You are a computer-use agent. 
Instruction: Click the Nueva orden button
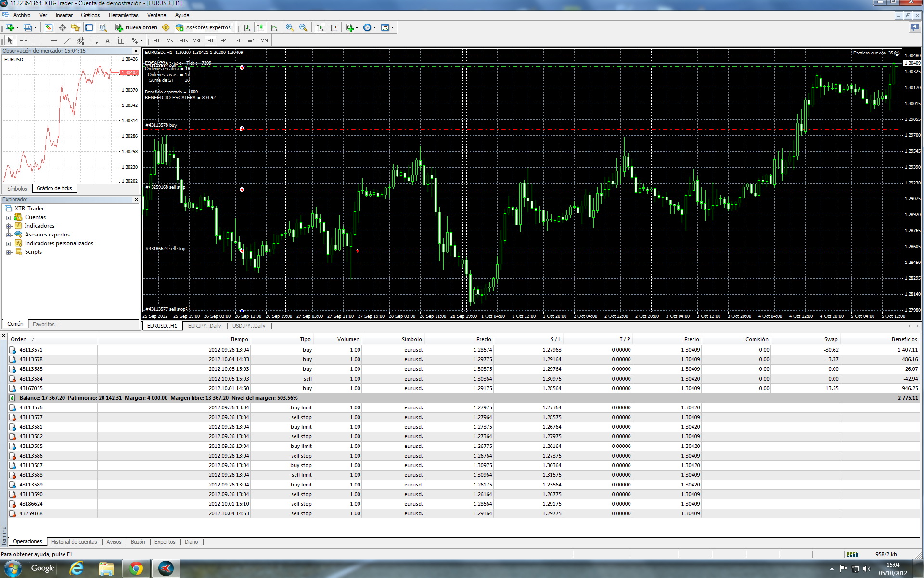pyautogui.click(x=137, y=27)
